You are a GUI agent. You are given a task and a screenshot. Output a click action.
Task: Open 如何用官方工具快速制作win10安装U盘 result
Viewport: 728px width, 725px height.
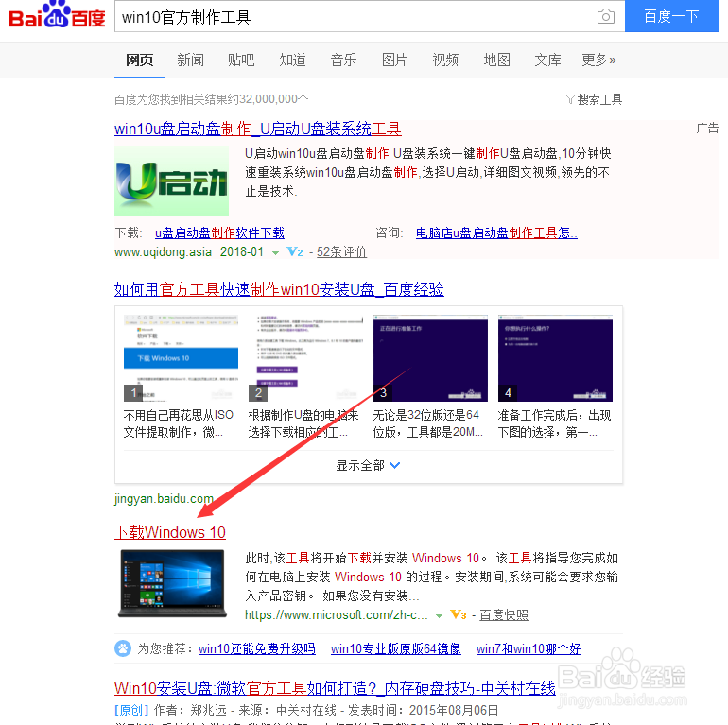coord(279,289)
